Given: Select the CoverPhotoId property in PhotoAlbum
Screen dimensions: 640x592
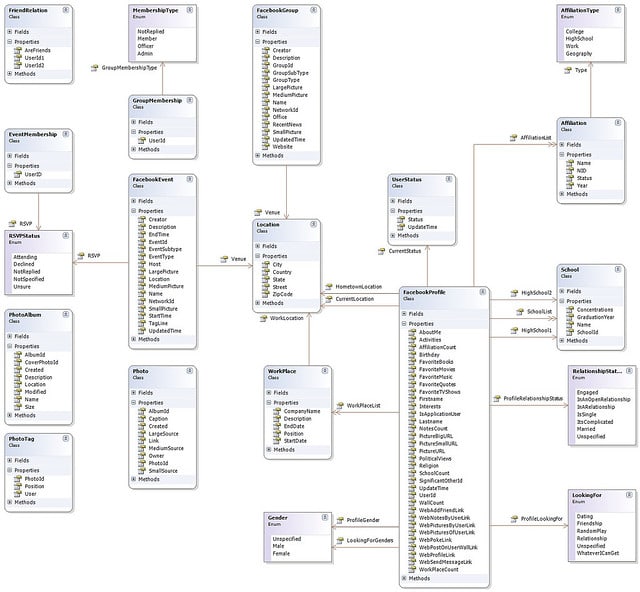Looking at the screenshot, I should (x=41, y=363).
